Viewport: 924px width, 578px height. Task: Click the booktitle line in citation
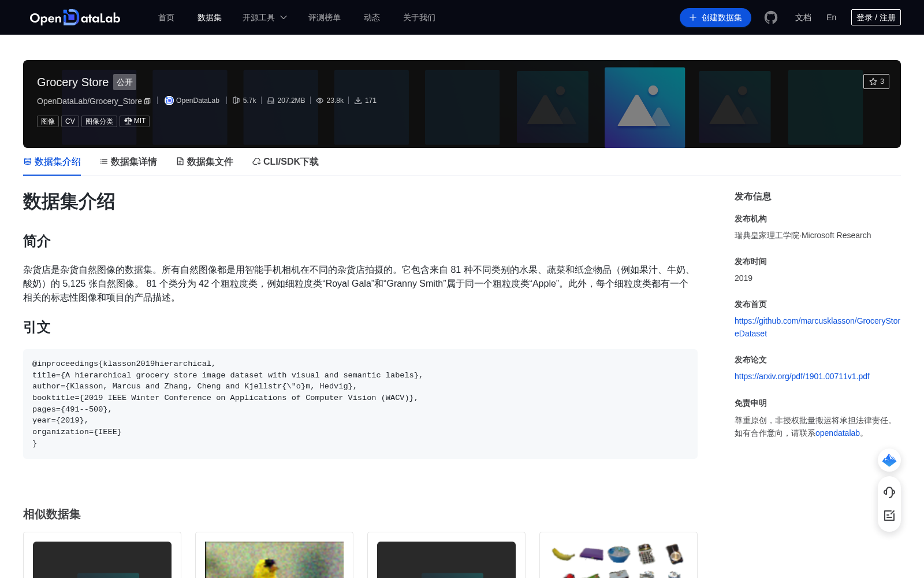(225, 398)
